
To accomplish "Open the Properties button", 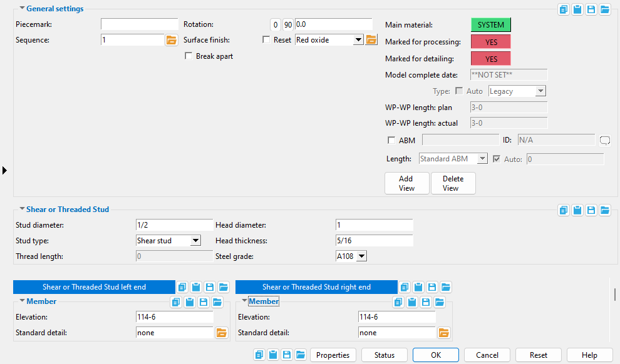I will (x=333, y=355).
